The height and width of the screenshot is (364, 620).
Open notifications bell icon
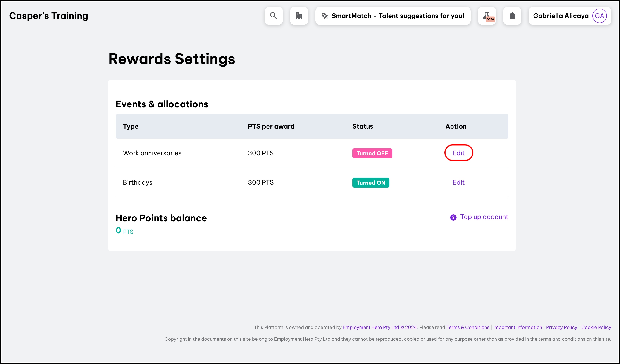point(512,16)
